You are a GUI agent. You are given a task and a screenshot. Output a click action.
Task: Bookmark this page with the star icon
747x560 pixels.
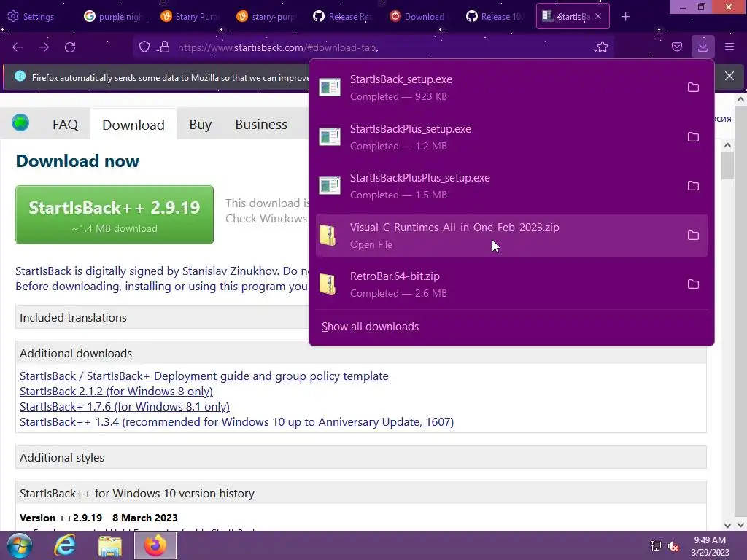point(602,47)
